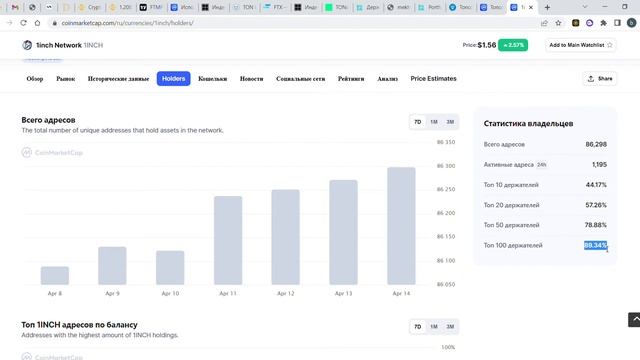The width and height of the screenshot is (640, 360).
Task: Open the Кошельки tab
Action: [x=213, y=78]
